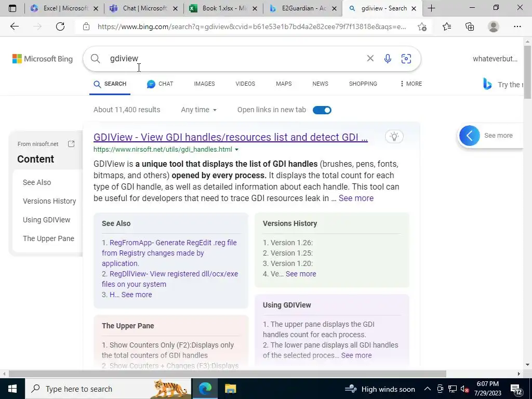Click the muted speaker tray icon
Image resolution: width=532 pixels, height=399 pixels.
coord(464,389)
